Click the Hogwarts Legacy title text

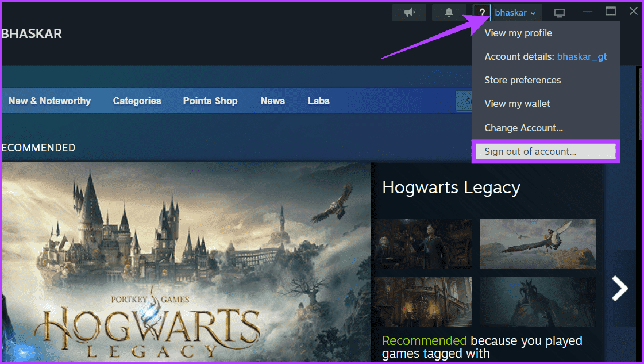451,188
